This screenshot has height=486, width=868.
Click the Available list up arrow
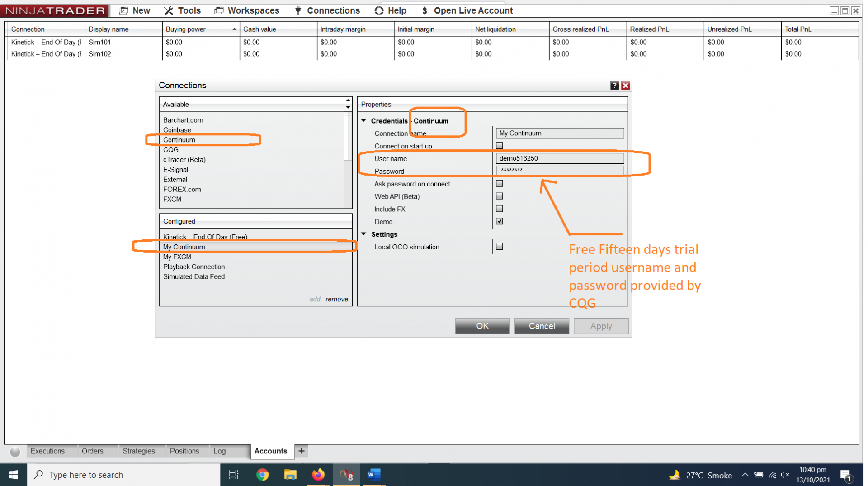(x=348, y=100)
